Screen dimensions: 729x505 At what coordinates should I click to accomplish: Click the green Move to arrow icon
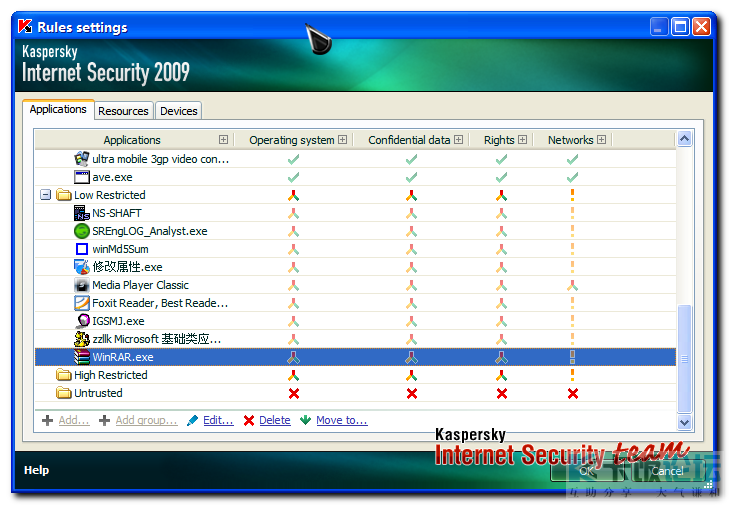[305, 420]
